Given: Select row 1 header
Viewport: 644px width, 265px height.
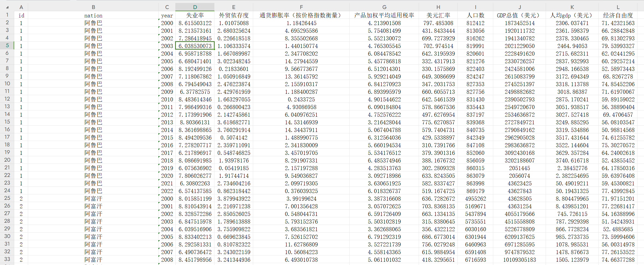Looking at the screenshot, I should pos(7,15).
